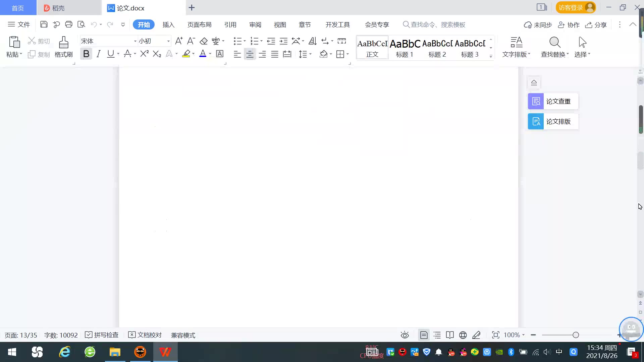Set Justify alignment
The width and height of the screenshot is (644, 362).
pyautogui.click(x=275, y=54)
